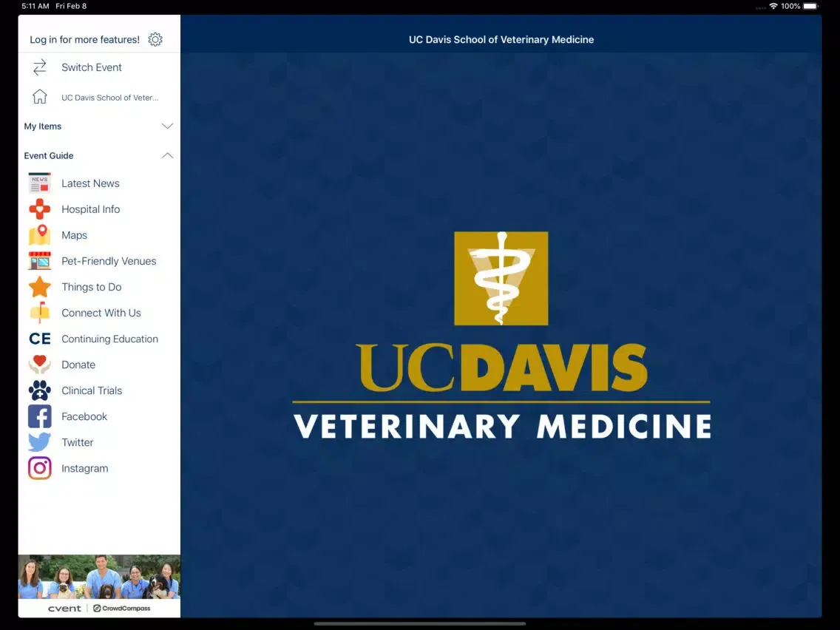Click the Pet-Friendly Venues storefront icon
840x630 pixels.
coord(40,260)
